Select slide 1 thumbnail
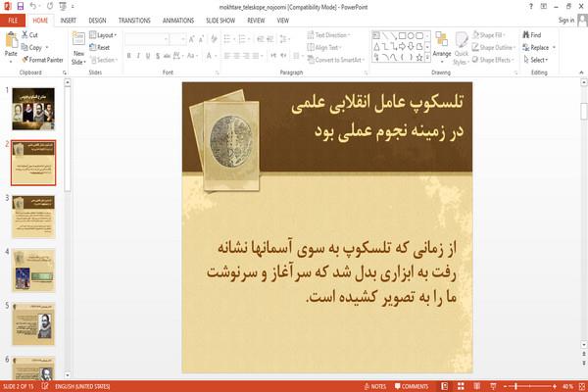Screen dimensions: 588x392 [x=33, y=109]
